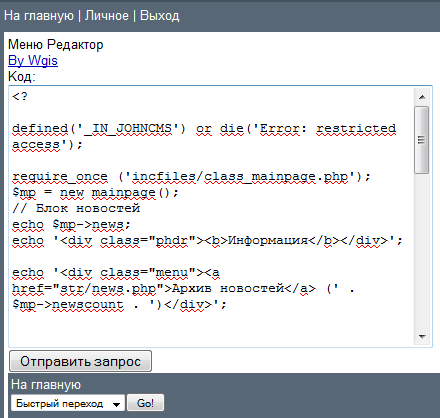Click the code box scrollbar thumb

[x=422, y=140]
